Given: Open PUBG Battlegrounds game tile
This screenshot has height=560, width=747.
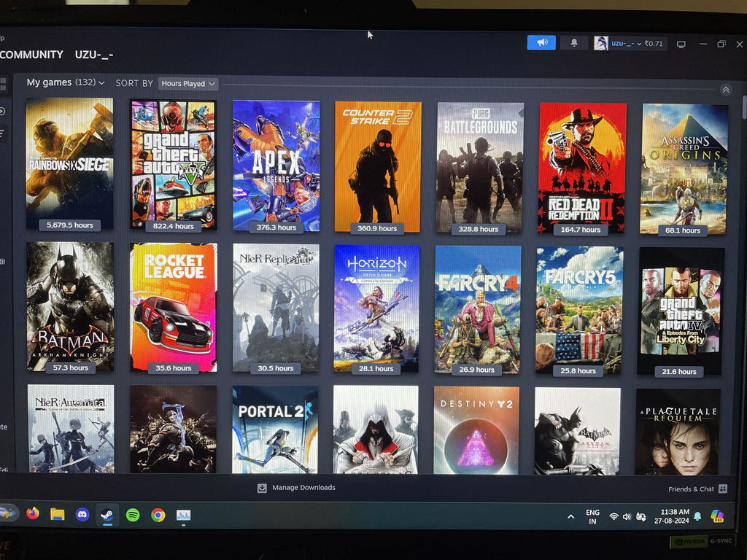Looking at the screenshot, I should click(480, 168).
